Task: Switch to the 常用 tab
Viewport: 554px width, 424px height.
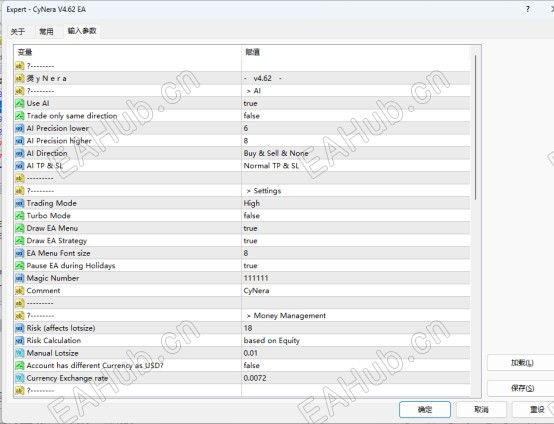Action: (46, 31)
